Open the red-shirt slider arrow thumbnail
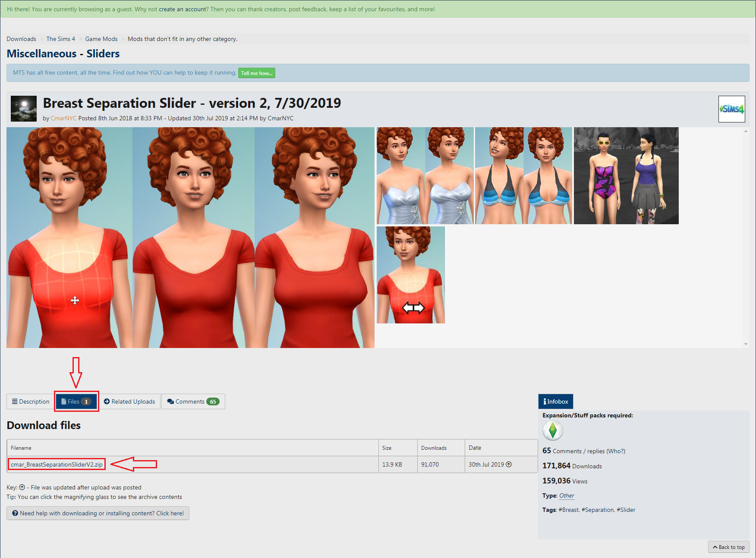Image resolution: width=756 pixels, height=558 pixels. pyautogui.click(x=411, y=275)
